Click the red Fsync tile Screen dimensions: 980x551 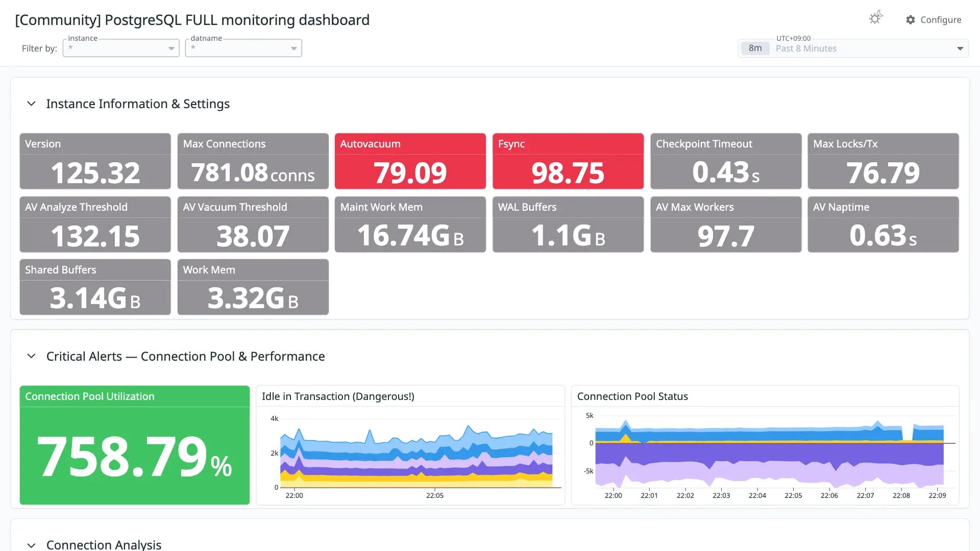[x=568, y=161]
